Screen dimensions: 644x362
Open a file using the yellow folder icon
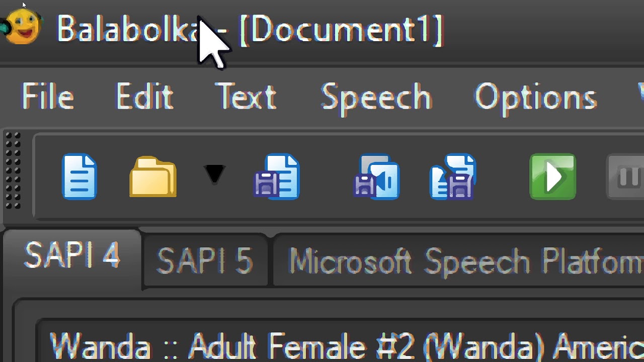(x=153, y=177)
